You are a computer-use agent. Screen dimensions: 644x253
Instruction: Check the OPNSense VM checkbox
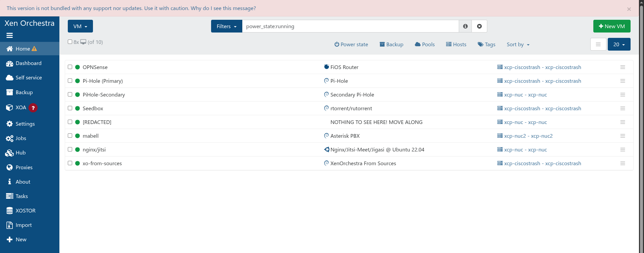70,67
